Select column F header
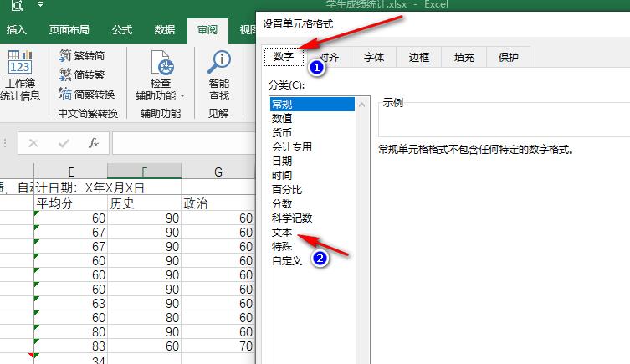 [144, 172]
